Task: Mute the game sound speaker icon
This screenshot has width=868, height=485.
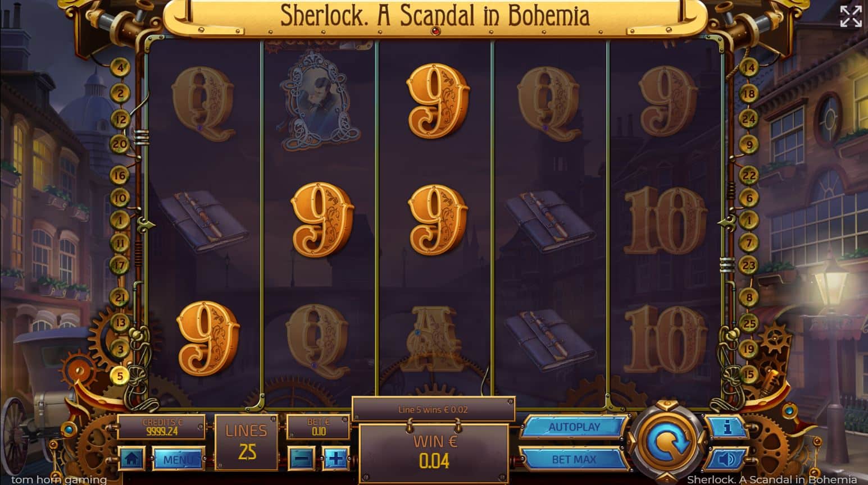Action: [728, 460]
